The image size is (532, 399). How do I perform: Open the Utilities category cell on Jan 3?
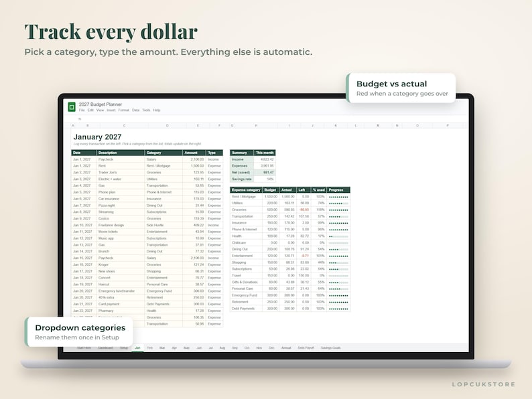tap(163, 179)
